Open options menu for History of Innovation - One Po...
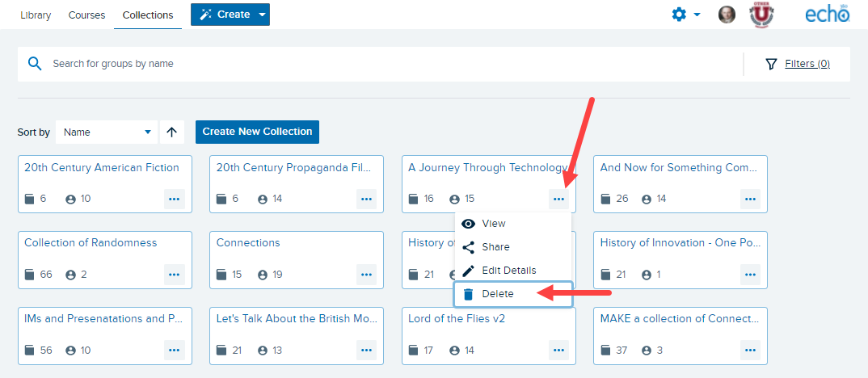Viewport: 868px width, 378px height. 750,275
